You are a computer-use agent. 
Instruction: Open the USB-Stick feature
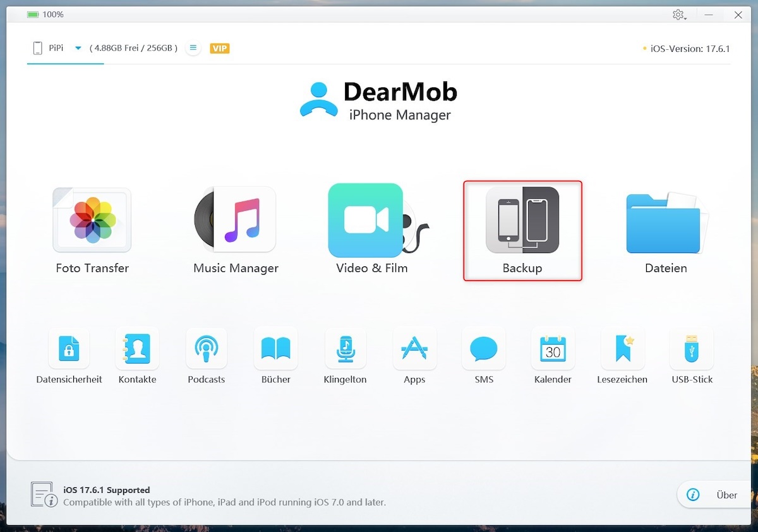(x=692, y=348)
